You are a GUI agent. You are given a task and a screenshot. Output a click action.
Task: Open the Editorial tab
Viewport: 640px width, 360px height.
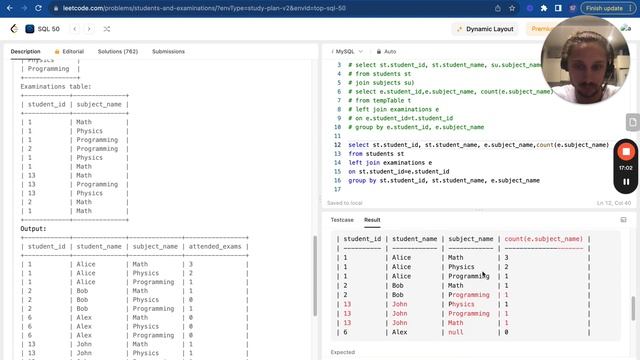click(x=69, y=51)
